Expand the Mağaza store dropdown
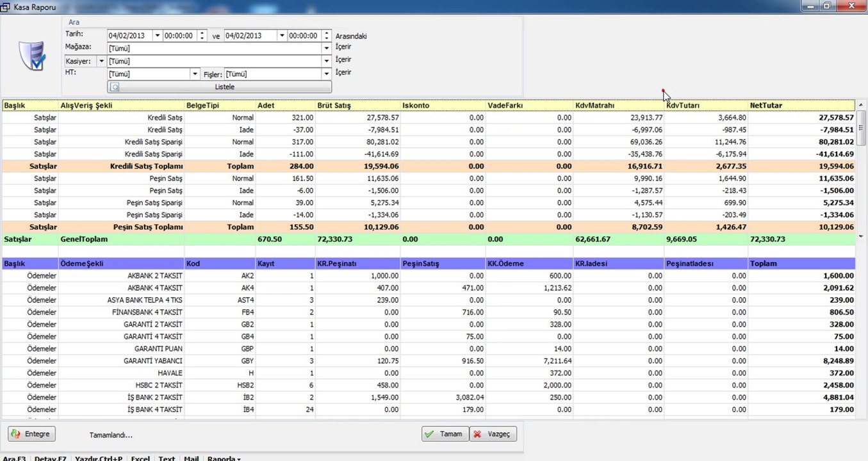Image resolution: width=868 pixels, height=461 pixels. pyautogui.click(x=327, y=48)
